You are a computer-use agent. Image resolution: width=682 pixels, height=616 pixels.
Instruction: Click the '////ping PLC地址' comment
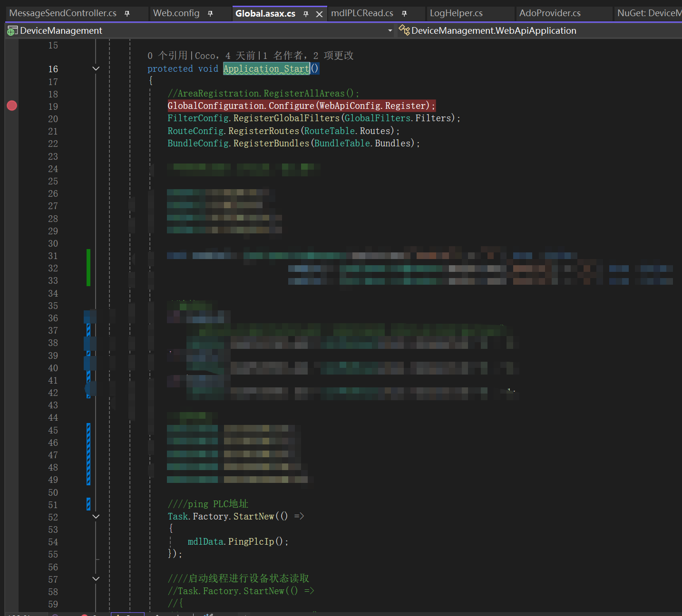pyautogui.click(x=208, y=504)
